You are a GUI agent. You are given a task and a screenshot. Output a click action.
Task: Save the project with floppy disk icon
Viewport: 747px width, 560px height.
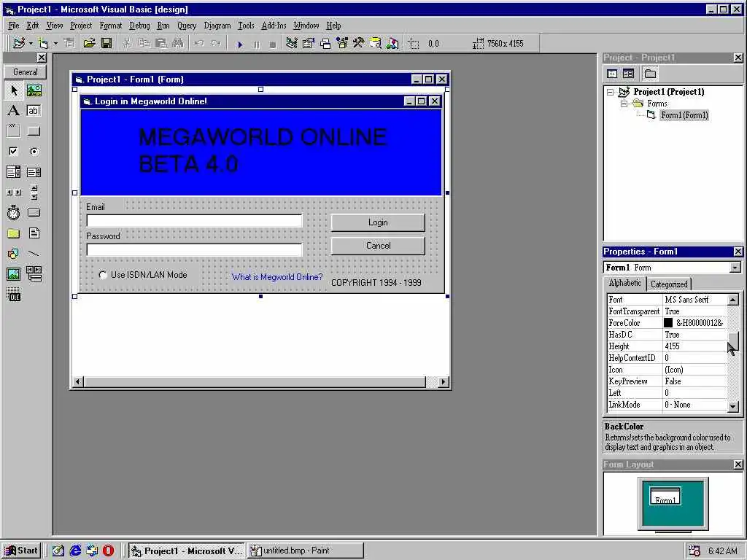pos(107,43)
